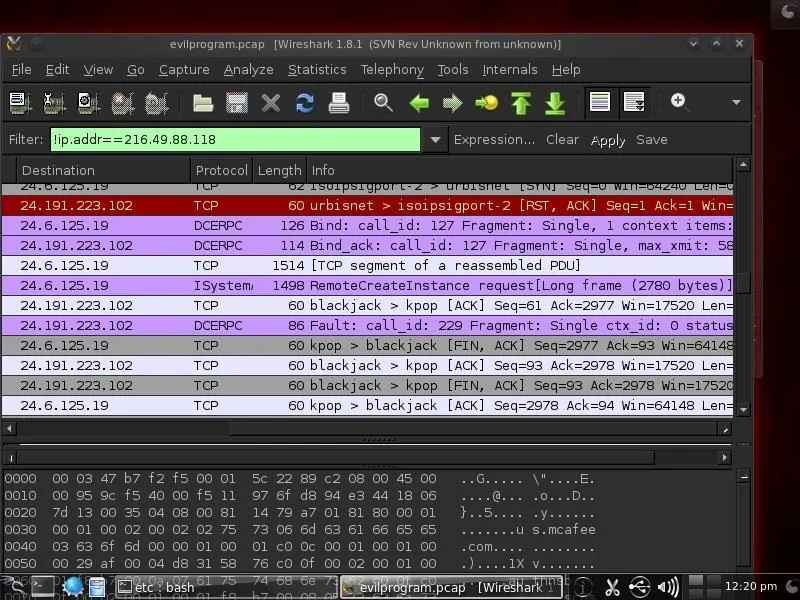Open the clipboard scissors tray icon

click(612, 587)
